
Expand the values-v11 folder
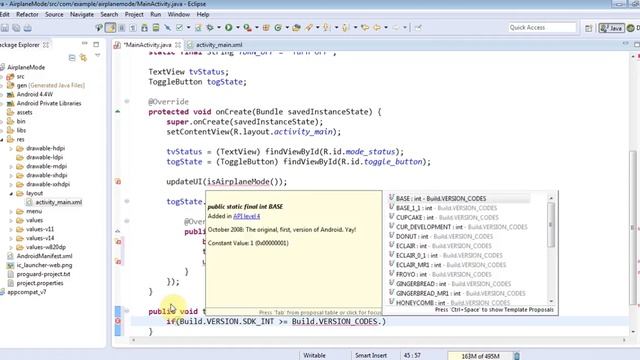[11, 229]
